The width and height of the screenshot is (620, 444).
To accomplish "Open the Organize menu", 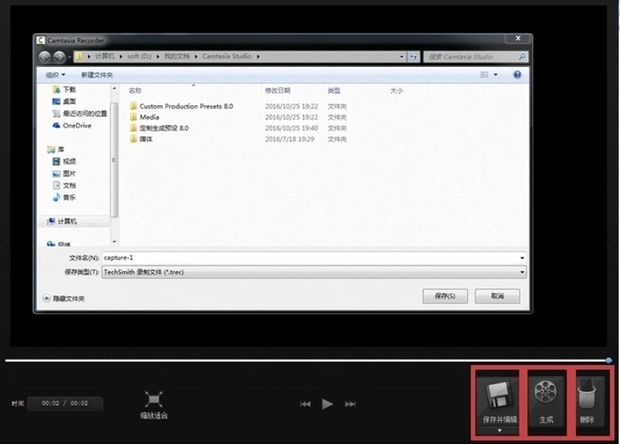I will (x=55, y=75).
